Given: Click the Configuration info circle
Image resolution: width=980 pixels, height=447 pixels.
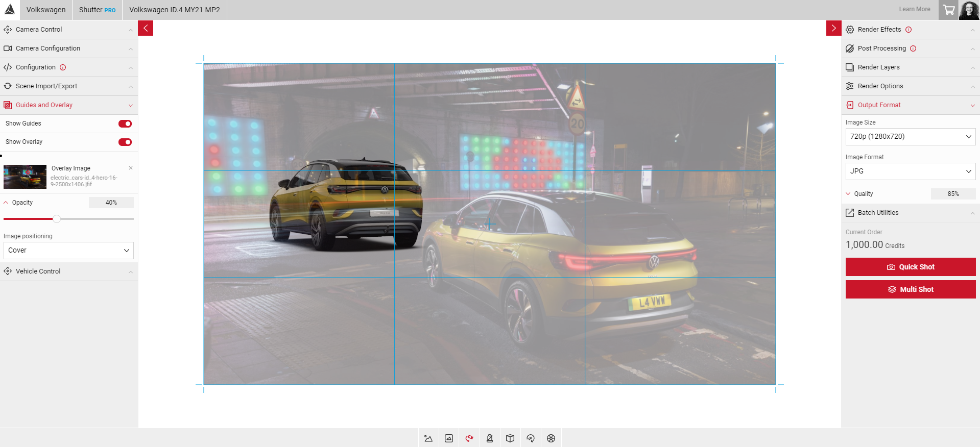Looking at the screenshot, I should click(x=63, y=67).
